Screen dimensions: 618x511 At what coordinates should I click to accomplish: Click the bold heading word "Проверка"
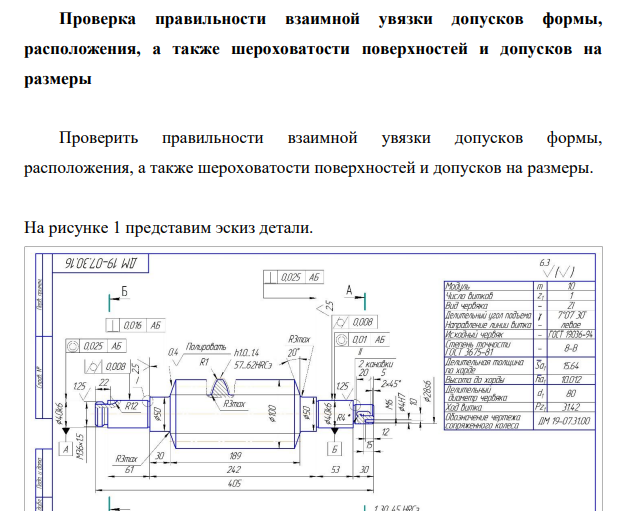tap(97, 19)
